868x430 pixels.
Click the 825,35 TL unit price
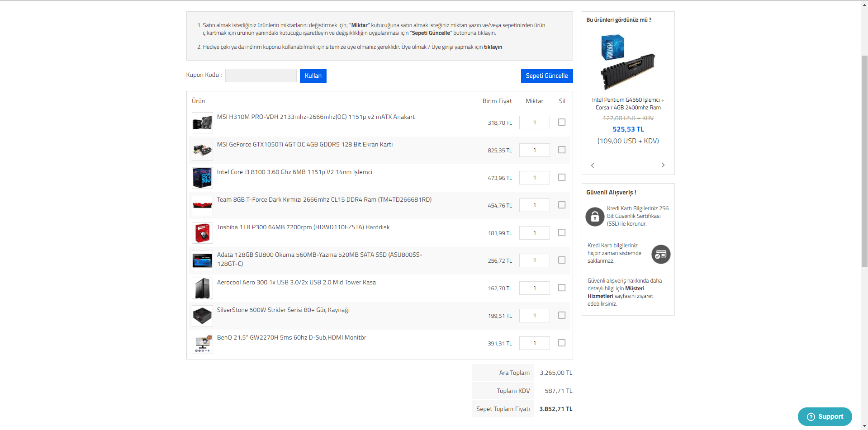[500, 151]
